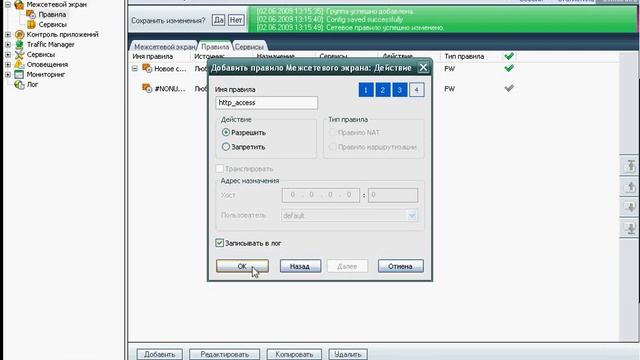Image resolution: width=640 pixels, height=360 pixels.
Task: Switch to the Межсетевой экран tab
Action: (x=164, y=47)
